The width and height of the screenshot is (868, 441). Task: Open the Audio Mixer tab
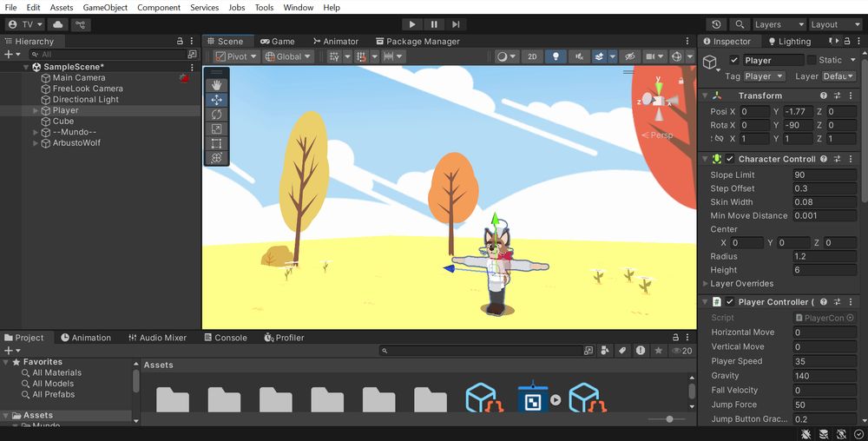click(x=158, y=338)
